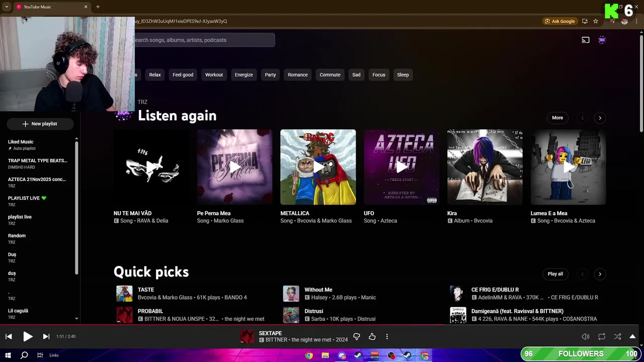
Task: Play Distrusi by Sarba
Action: pyautogui.click(x=291, y=315)
